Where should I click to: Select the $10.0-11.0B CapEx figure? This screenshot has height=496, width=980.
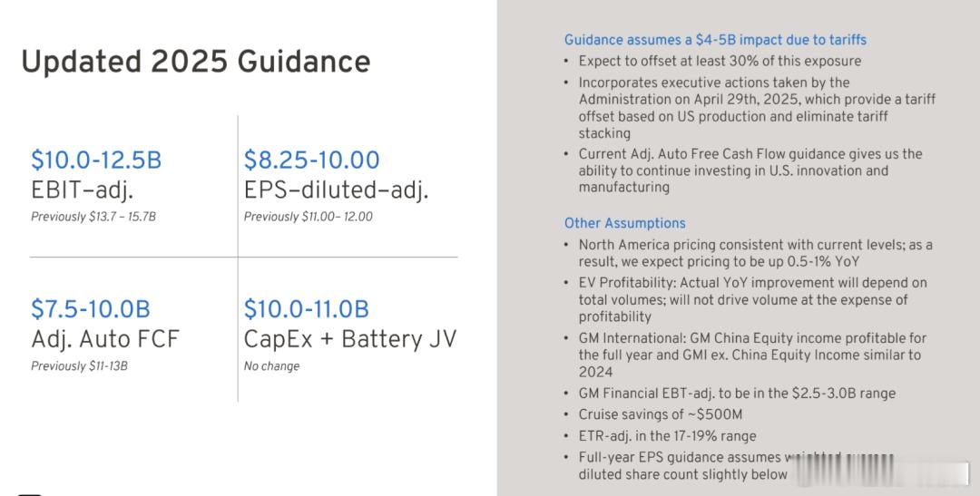tap(307, 309)
